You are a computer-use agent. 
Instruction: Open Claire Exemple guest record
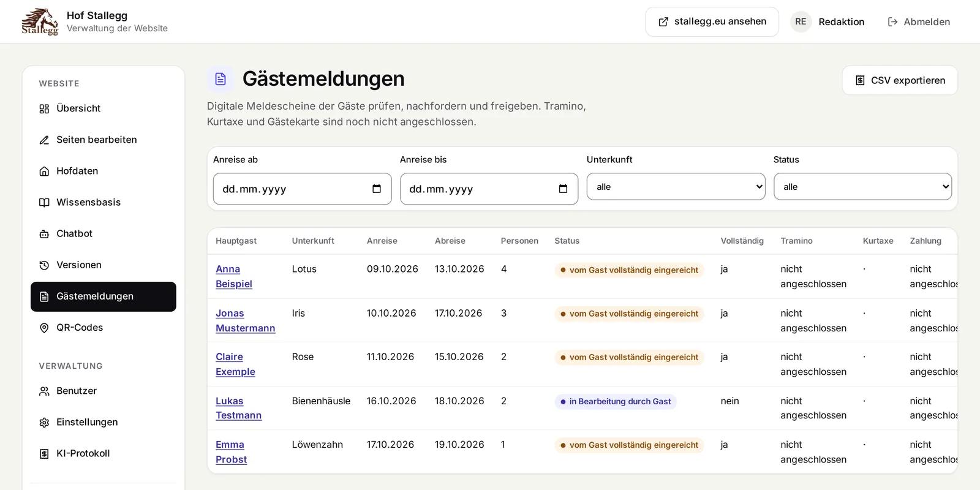[235, 364]
